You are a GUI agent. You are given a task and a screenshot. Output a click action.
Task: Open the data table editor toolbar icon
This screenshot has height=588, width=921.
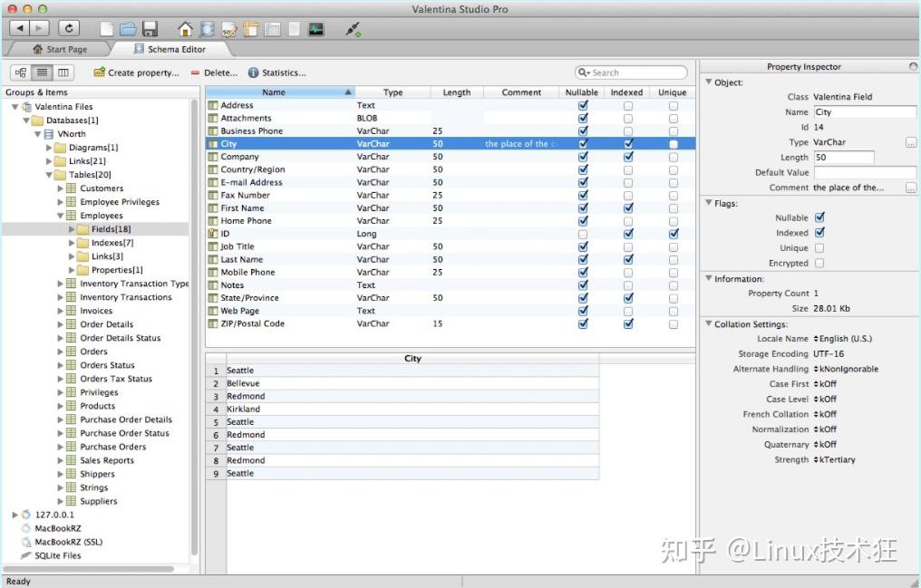(x=272, y=29)
